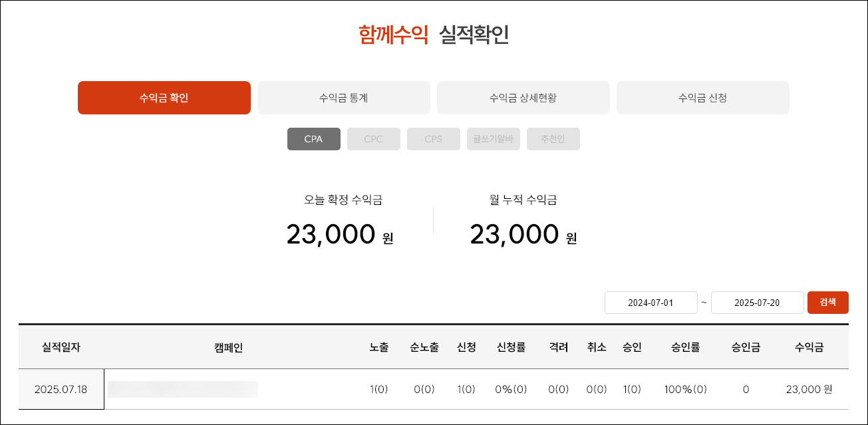Click the 수익금 column header in table
Image resolution: width=868 pixels, height=425 pixels.
tap(809, 347)
